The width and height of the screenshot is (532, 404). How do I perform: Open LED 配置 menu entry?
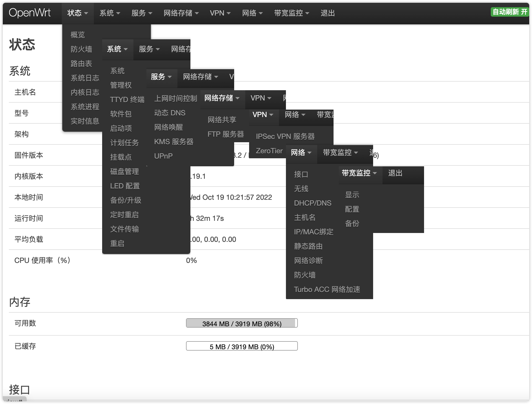[x=125, y=186]
